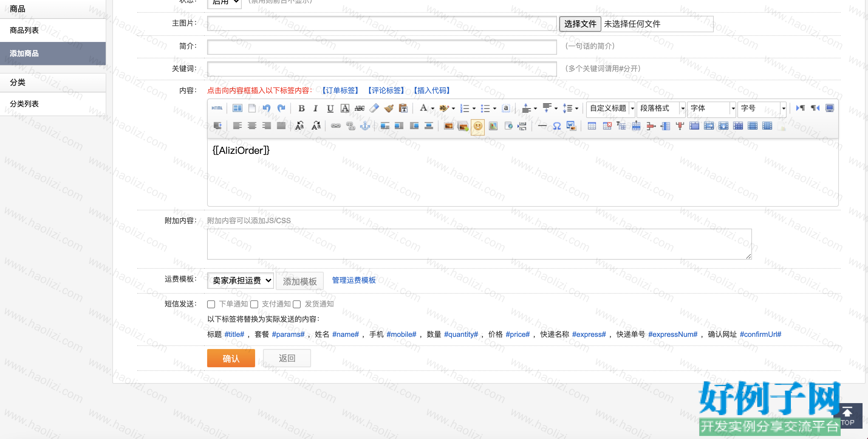Click the font color A icon
The height and width of the screenshot is (439, 868).
point(423,108)
